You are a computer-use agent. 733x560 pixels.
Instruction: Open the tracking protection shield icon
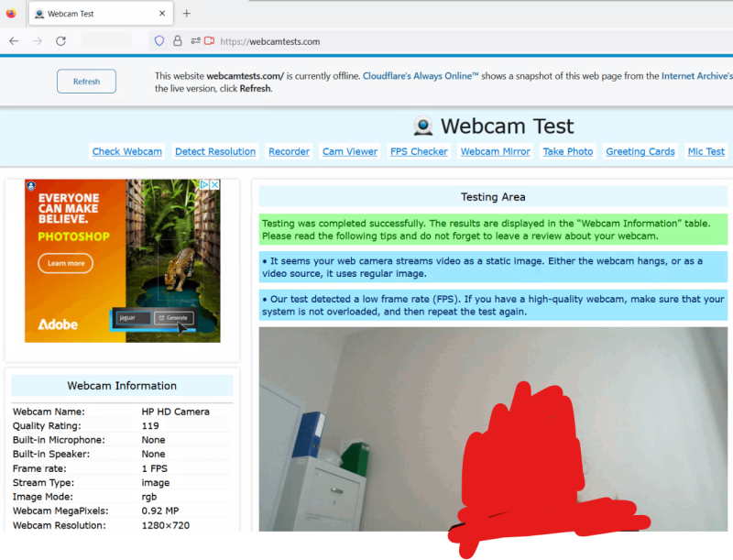tap(159, 41)
